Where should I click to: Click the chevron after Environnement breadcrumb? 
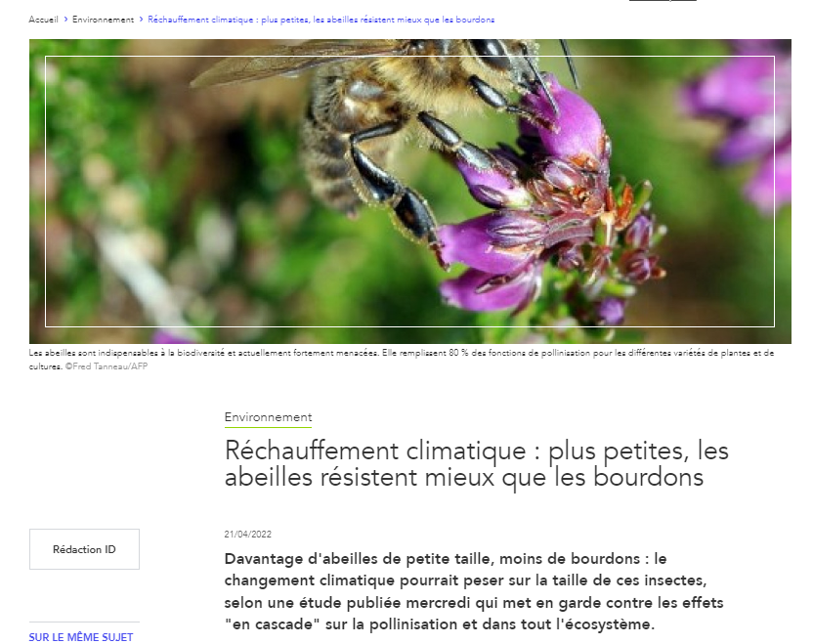[x=141, y=20]
